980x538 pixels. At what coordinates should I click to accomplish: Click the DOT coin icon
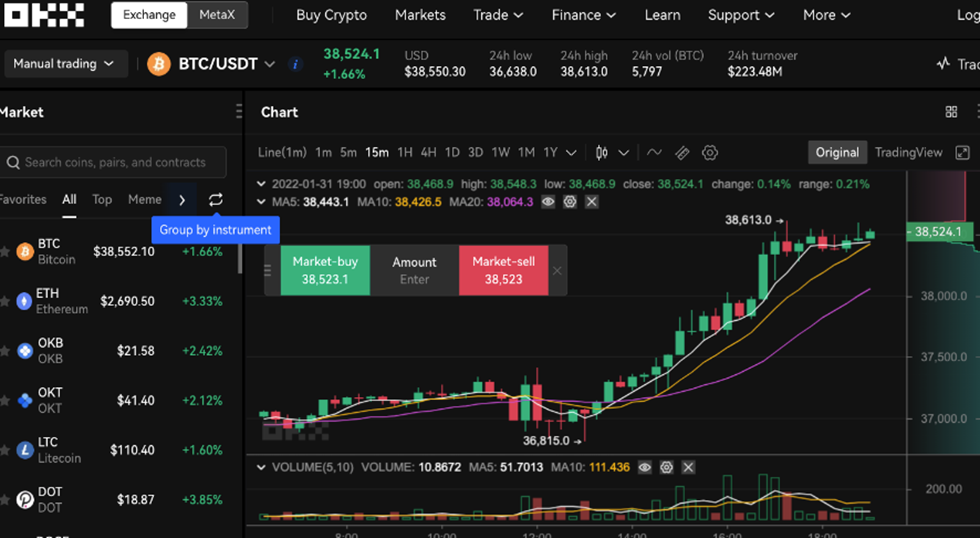pos(24,499)
